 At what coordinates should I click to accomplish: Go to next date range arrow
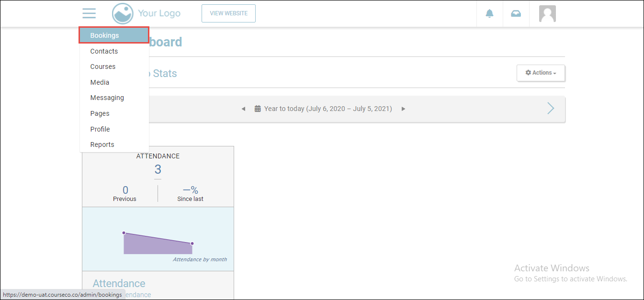[x=403, y=109]
